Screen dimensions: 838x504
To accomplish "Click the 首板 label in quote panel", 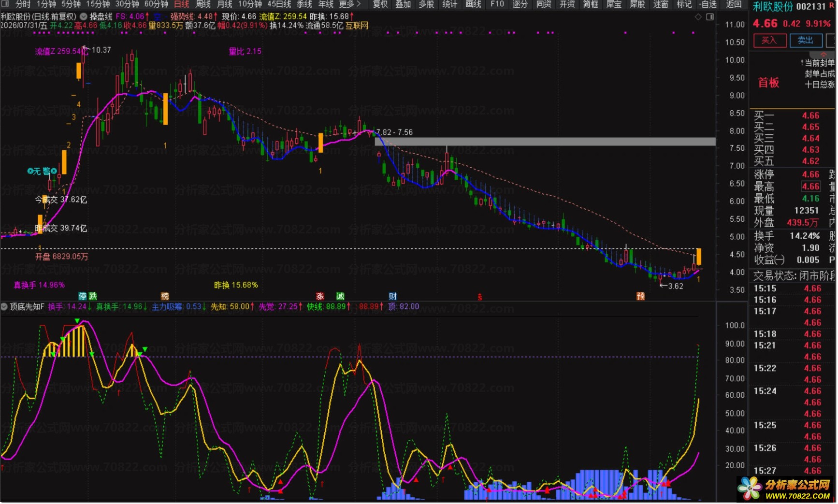I will click(768, 83).
